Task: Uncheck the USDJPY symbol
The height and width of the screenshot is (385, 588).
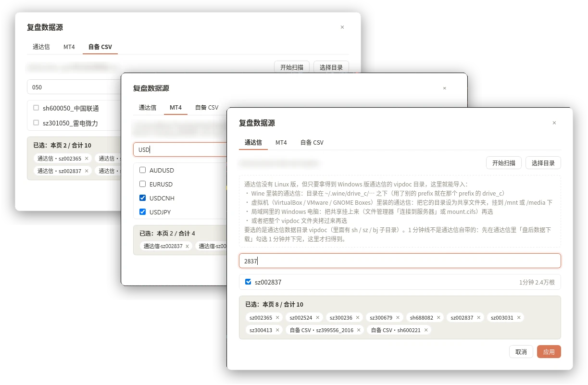Action: coord(142,212)
